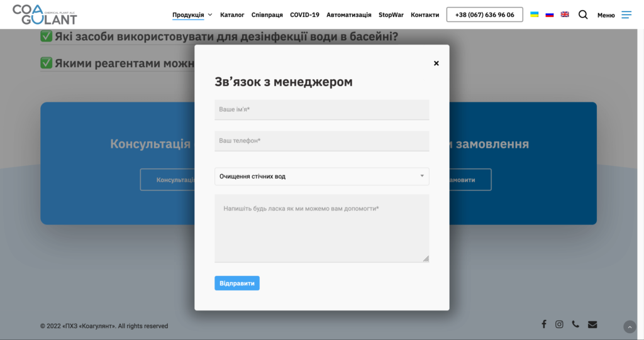Image resolution: width=644 pixels, height=340 pixels.
Task: Open the Instagram icon in footer
Action: pyautogui.click(x=559, y=324)
